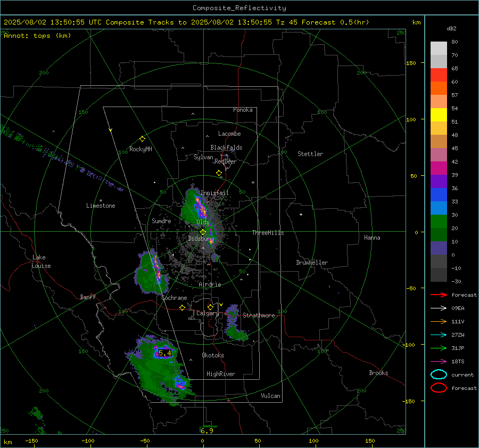Click the 5.4 storm top label
Viewport: 479px width, 448px height.
165,353
